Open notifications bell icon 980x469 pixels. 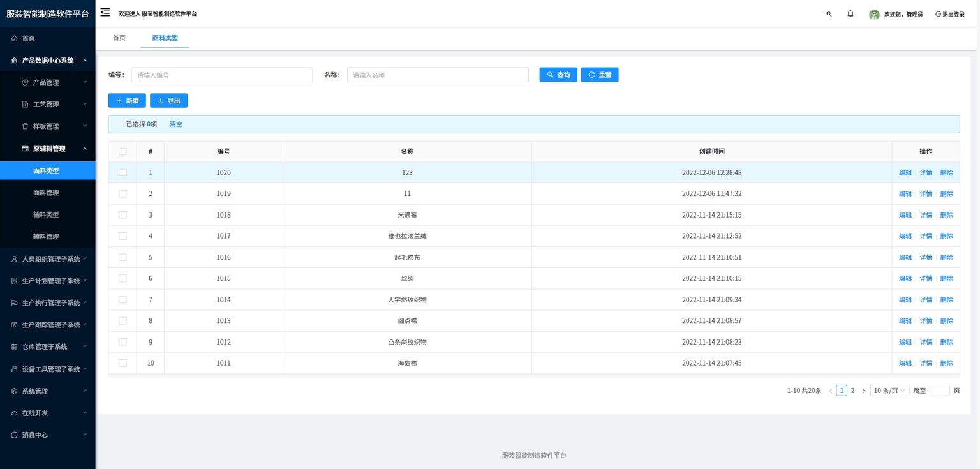tap(850, 13)
